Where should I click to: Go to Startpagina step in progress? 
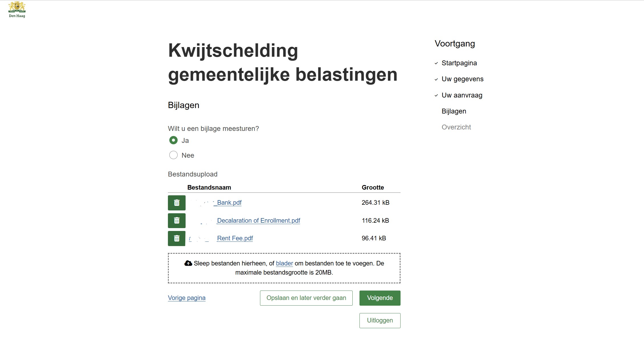click(x=459, y=63)
